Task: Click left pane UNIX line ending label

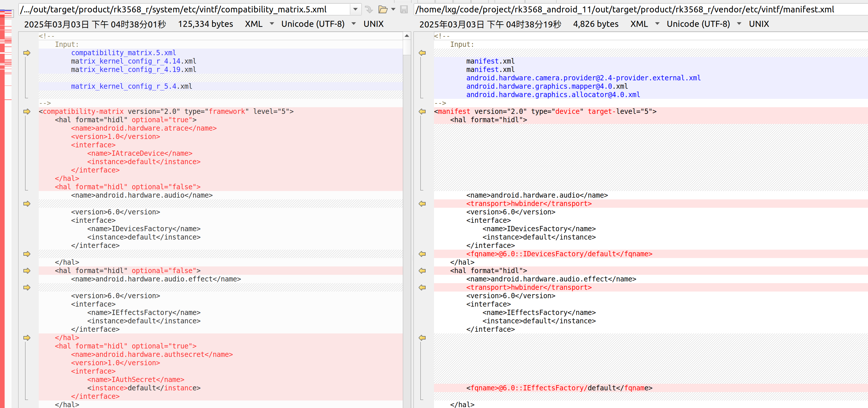Action: click(x=373, y=24)
